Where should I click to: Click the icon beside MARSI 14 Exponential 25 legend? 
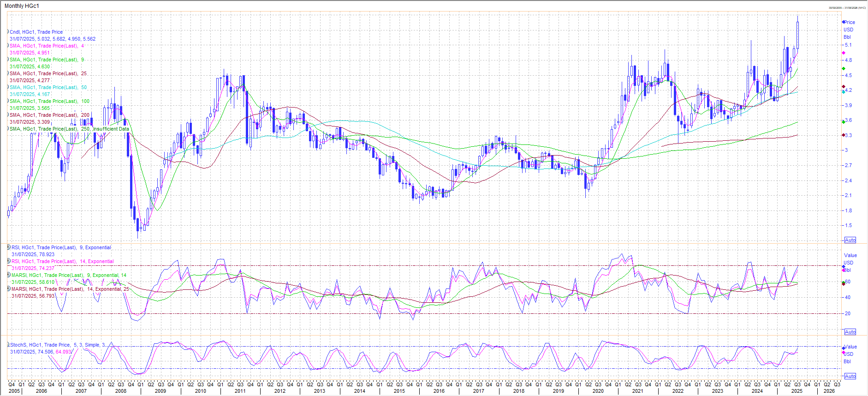[x=9, y=289]
